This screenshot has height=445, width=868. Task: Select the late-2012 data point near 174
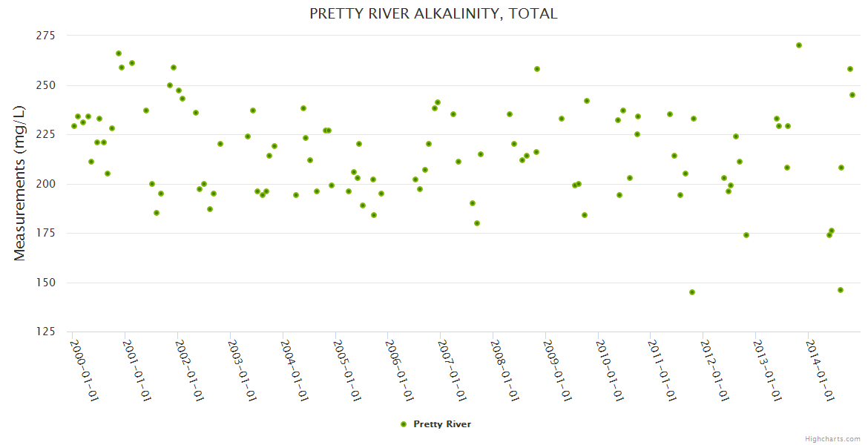[746, 235]
